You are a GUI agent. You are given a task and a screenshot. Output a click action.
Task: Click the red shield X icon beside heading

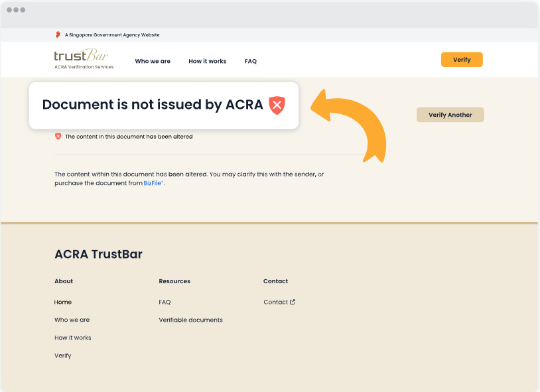click(x=277, y=105)
